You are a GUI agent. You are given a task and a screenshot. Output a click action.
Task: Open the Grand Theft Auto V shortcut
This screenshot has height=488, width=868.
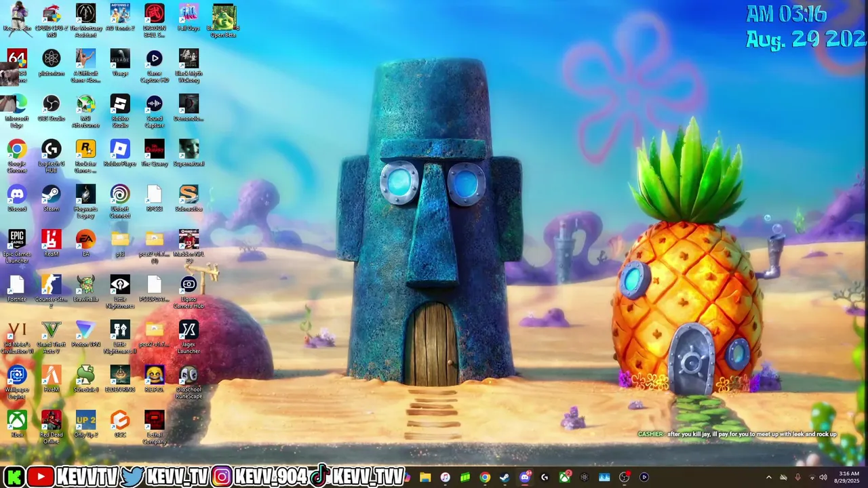pyautogui.click(x=51, y=338)
